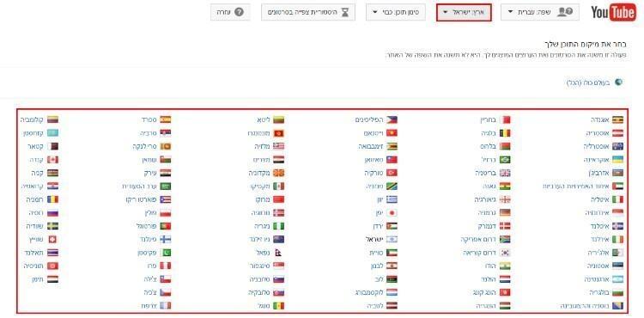Viewport: 644px width, 318px height.
Task: Click the Brazil flag icon
Action: click(x=505, y=160)
